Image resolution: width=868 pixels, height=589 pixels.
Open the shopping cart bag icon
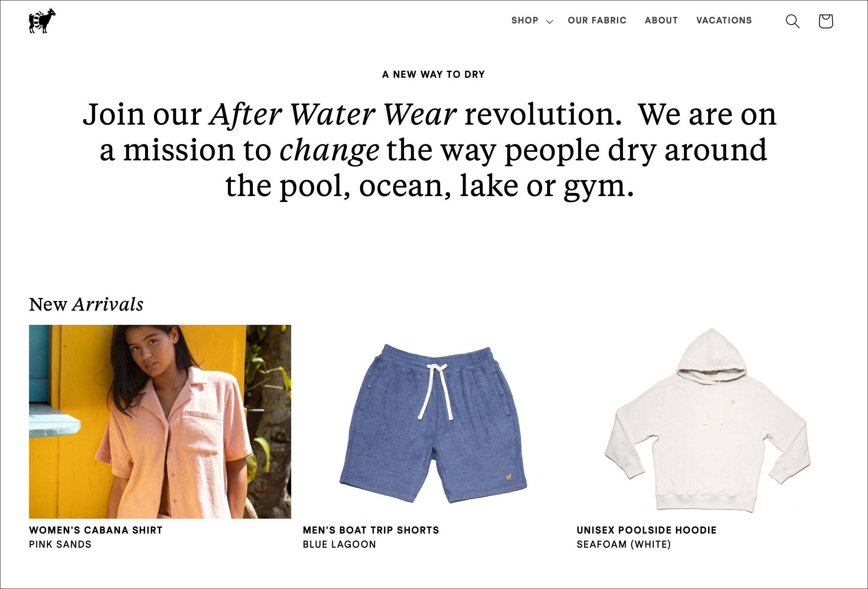pos(826,21)
